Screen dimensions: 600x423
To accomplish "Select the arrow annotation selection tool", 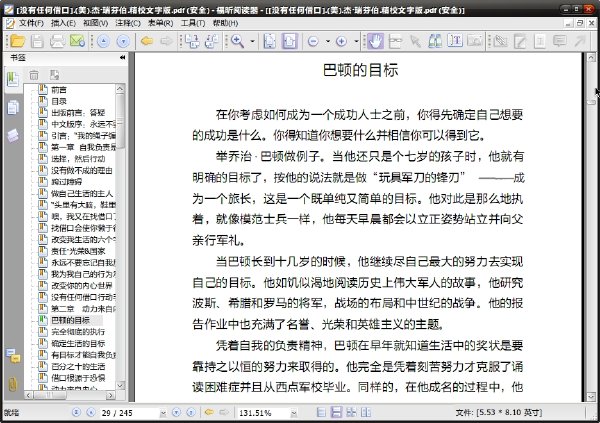I will click(416, 41).
